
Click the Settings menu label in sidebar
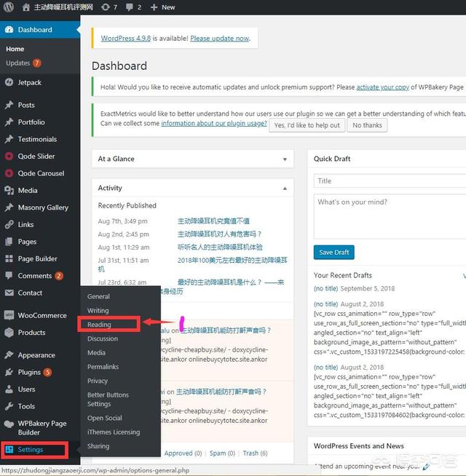31,449
